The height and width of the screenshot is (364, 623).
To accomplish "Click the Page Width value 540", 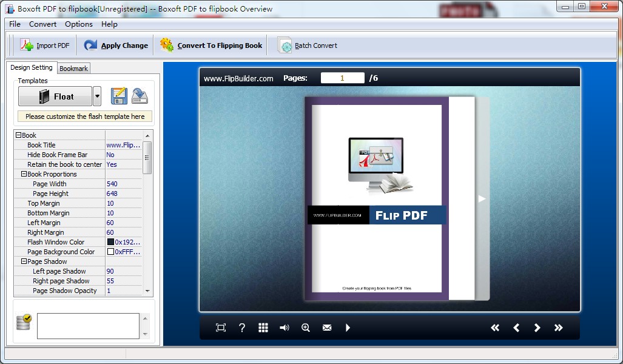I will pos(124,184).
